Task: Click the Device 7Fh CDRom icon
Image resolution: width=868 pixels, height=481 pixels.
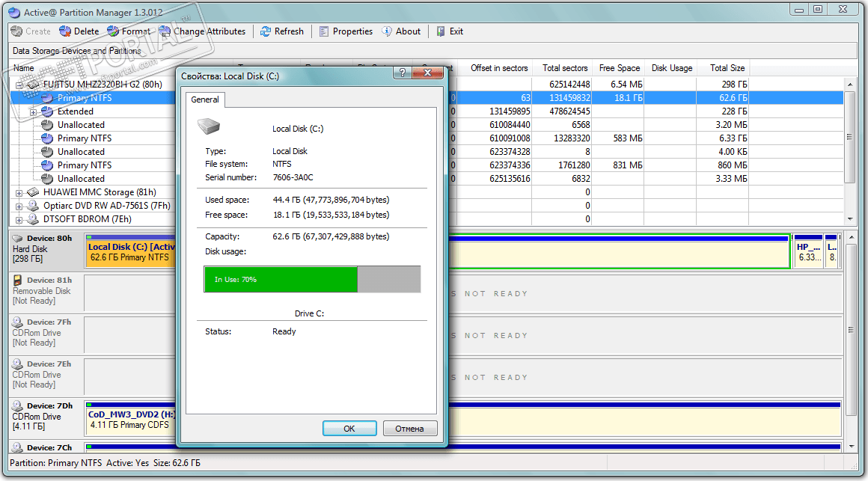Action: (18, 322)
